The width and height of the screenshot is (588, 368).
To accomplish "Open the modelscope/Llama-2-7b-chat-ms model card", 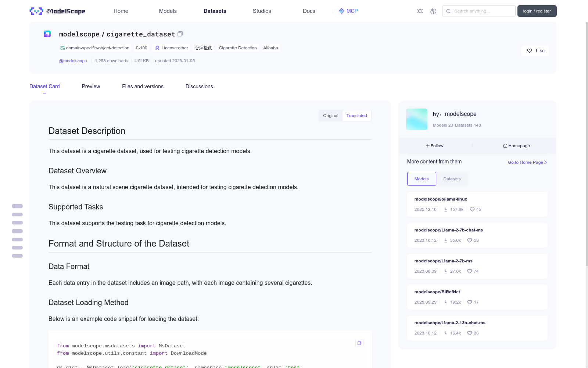I will 477,235.
